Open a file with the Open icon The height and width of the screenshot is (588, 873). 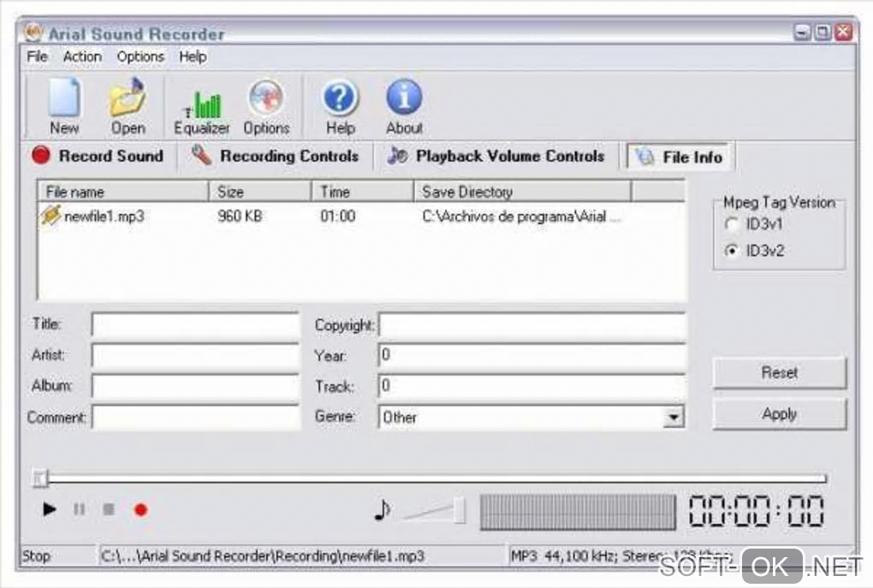tap(128, 98)
